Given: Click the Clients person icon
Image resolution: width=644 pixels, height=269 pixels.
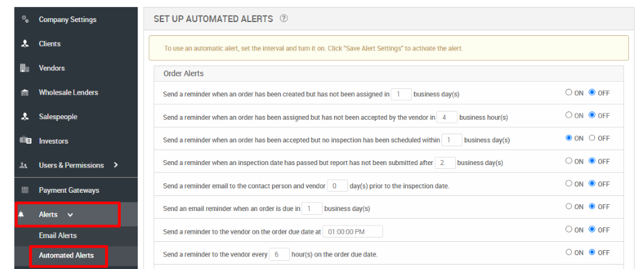Looking at the screenshot, I should (x=25, y=44).
